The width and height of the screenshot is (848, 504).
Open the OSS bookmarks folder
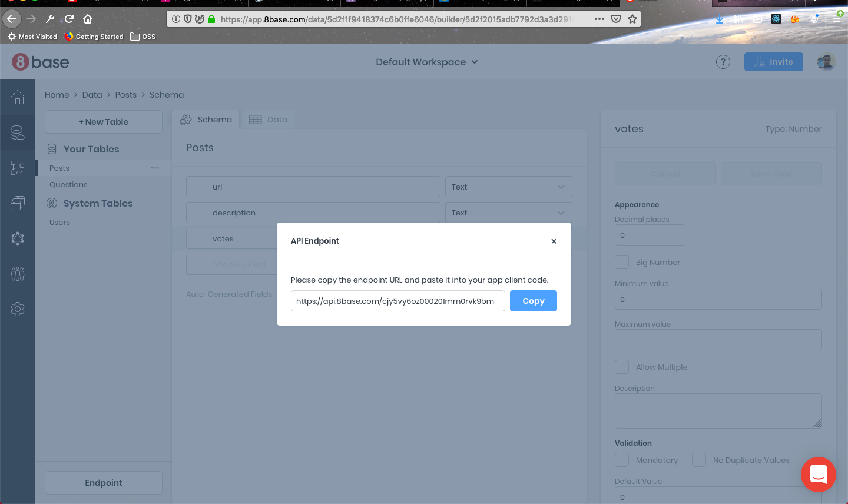[x=143, y=37]
